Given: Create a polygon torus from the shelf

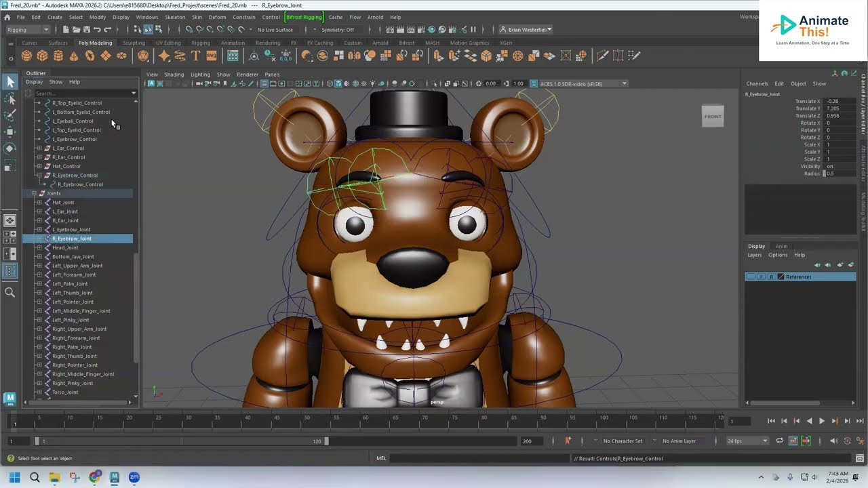Looking at the screenshot, I should (x=90, y=56).
